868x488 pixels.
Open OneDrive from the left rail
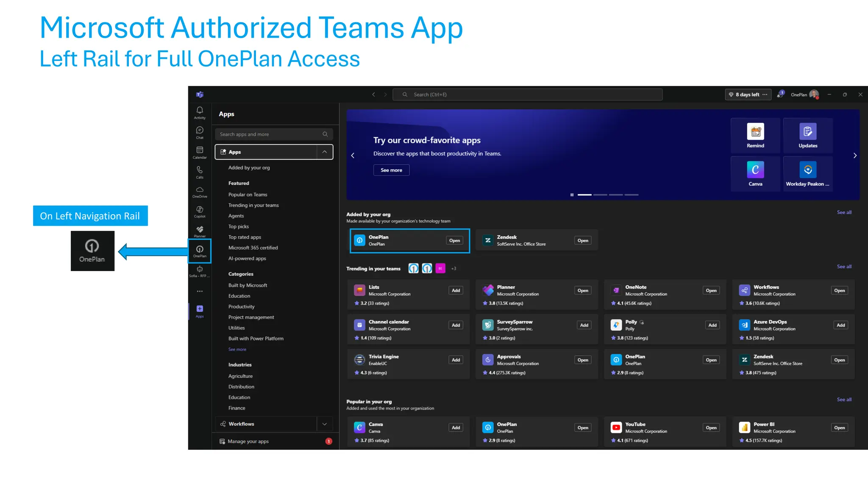coord(200,192)
